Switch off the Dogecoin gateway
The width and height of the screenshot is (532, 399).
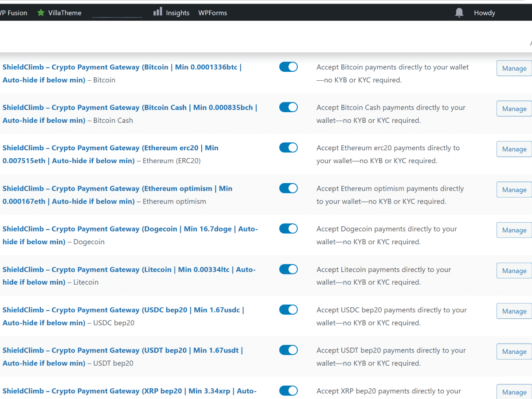click(x=289, y=229)
